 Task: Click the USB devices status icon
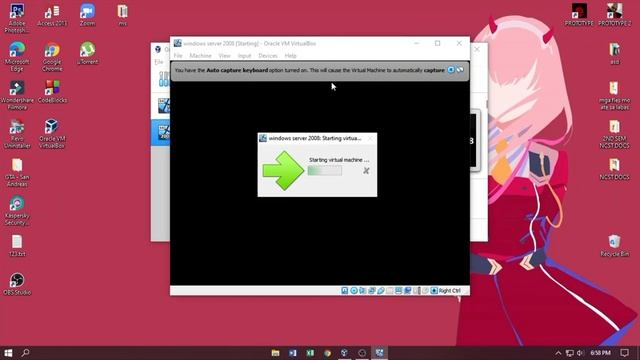pos(381,291)
